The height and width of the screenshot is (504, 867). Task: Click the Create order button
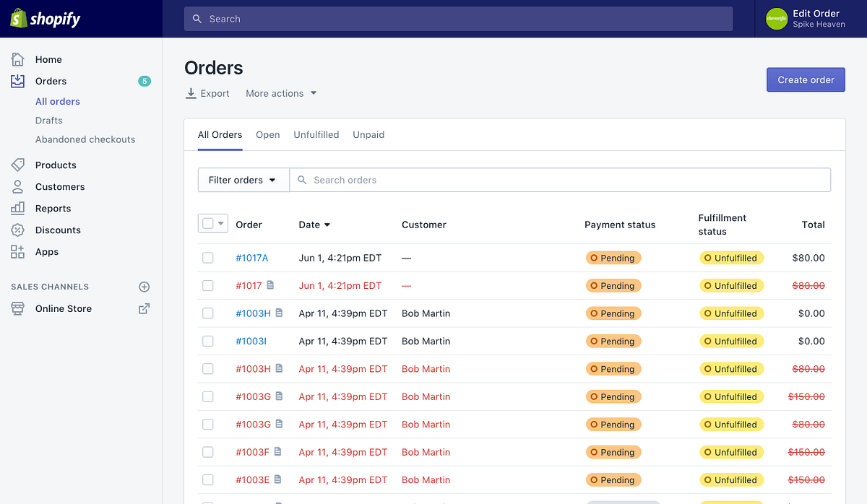806,79
